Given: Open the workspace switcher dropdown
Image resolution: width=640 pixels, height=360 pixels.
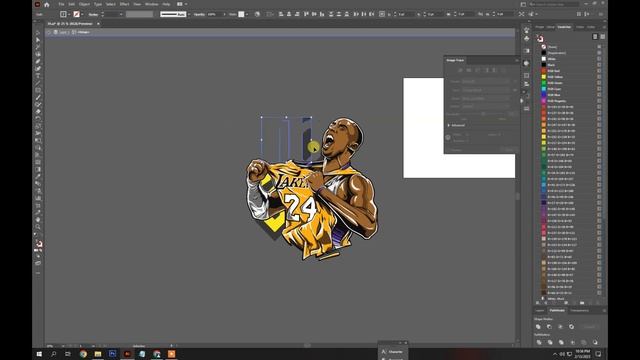Looking at the screenshot, I should coord(523,4).
